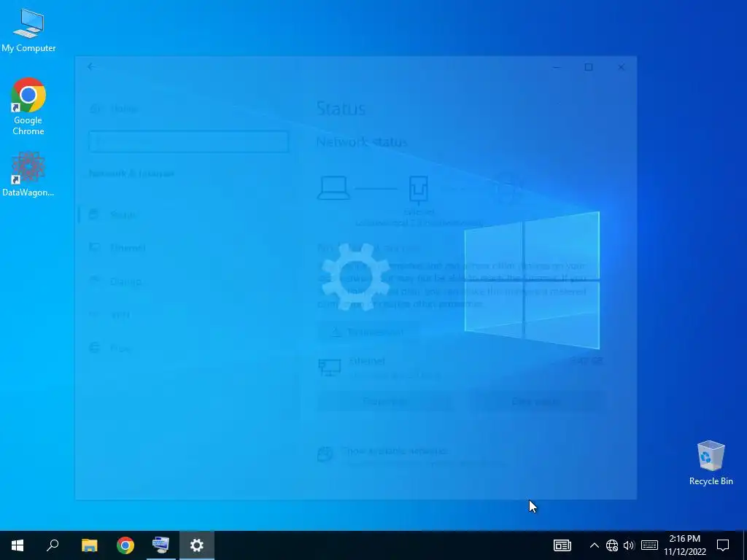The height and width of the screenshot is (560, 747).
Task: Open Dial-up in the Settings sidebar
Action: click(125, 281)
